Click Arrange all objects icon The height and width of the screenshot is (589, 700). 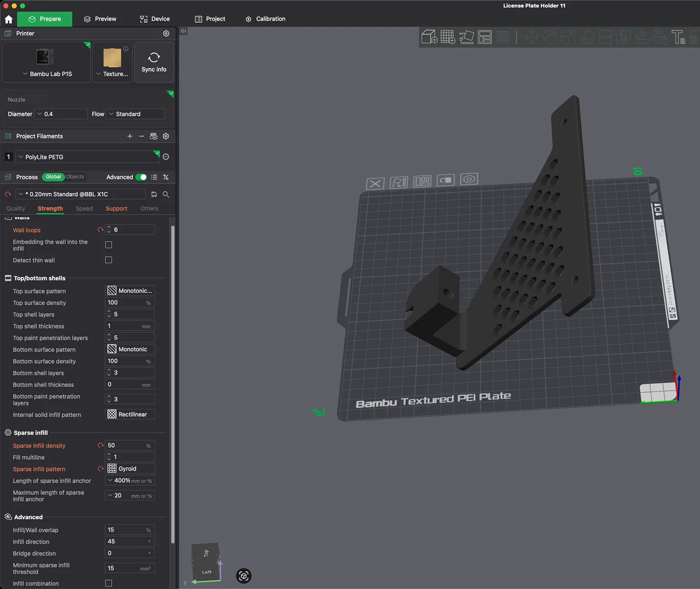[x=485, y=37]
